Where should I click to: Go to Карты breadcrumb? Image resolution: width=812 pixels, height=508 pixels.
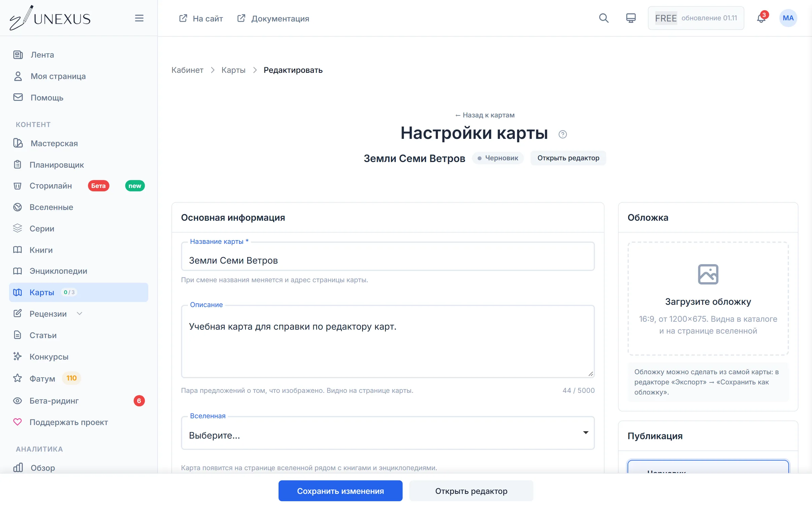(233, 70)
